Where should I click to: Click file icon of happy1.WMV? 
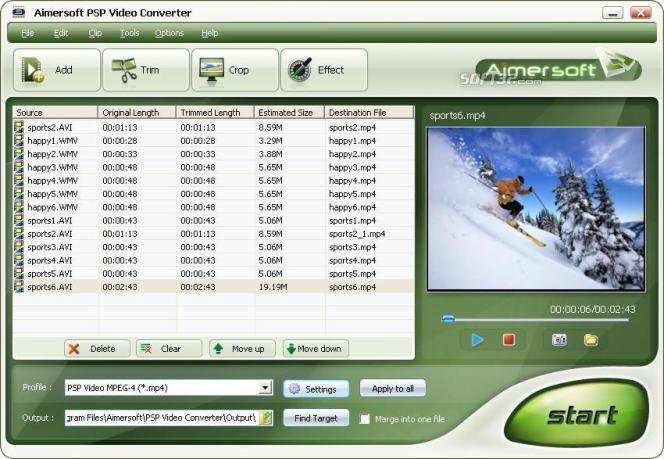(x=19, y=140)
